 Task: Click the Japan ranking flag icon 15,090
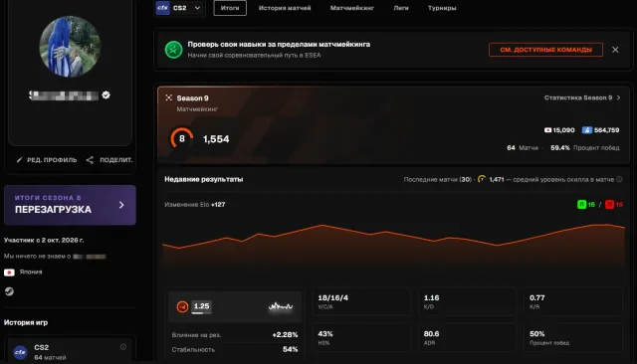point(547,130)
